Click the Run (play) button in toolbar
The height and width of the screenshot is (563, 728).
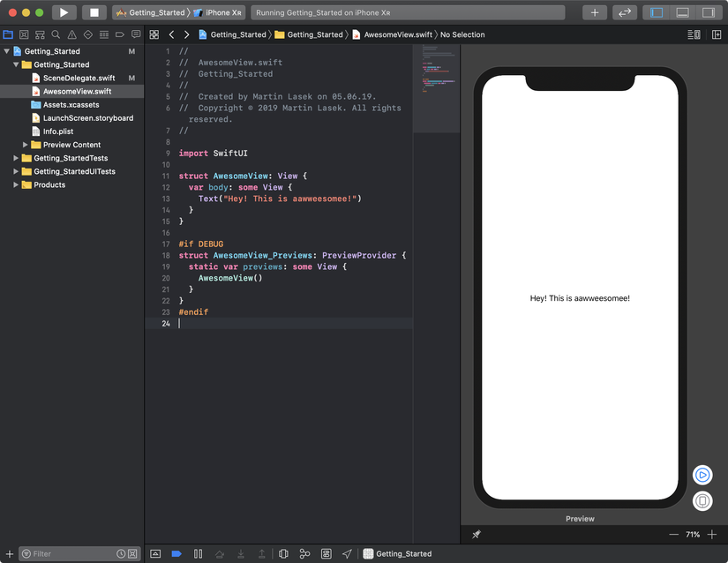pyautogui.click(x=64, y=12)
